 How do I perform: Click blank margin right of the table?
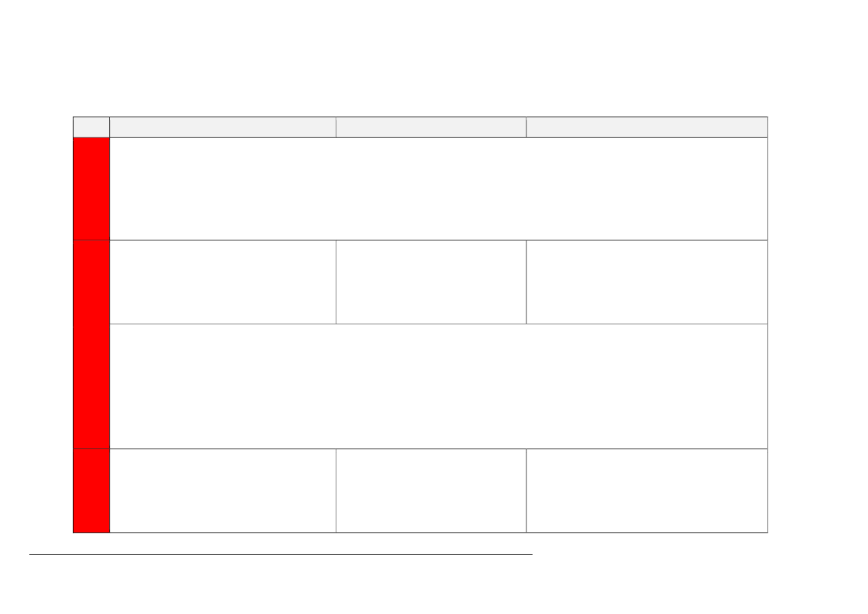(x=818, y=324)
